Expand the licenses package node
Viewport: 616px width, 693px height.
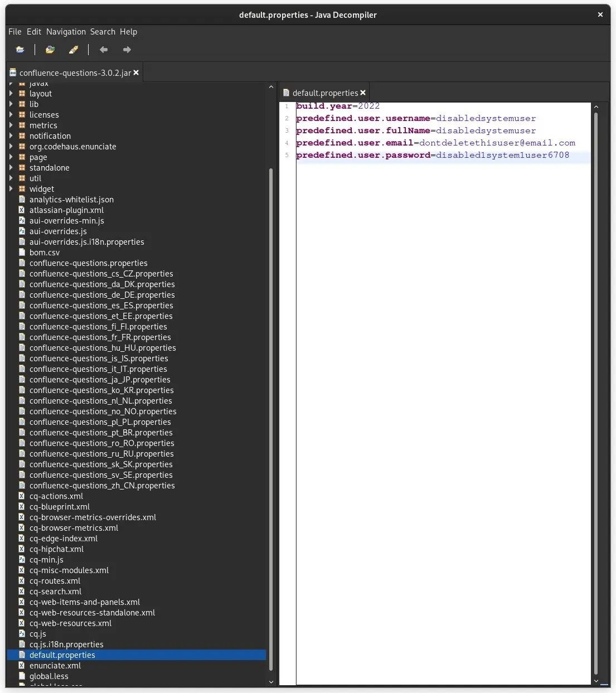coord(11,115)
